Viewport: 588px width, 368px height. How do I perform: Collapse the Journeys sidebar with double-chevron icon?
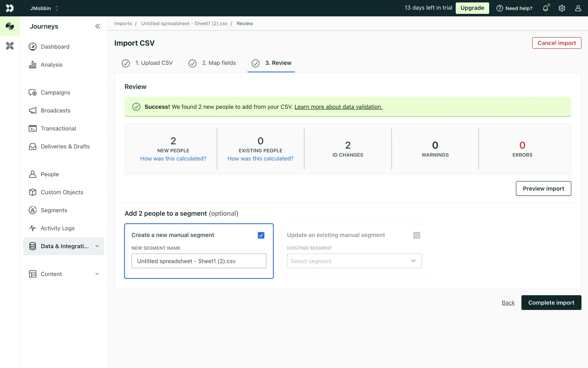[97, 26]
